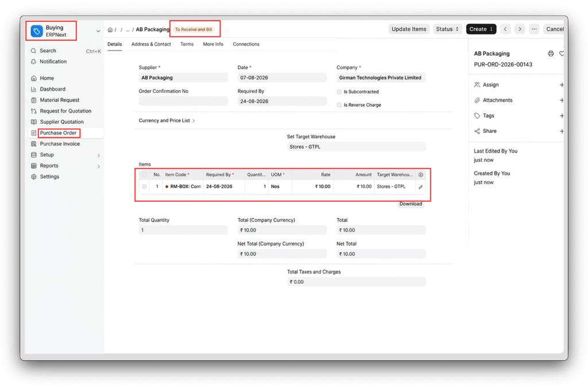Click the Order Confirmation No field
The image size is (588, 390).
[183, 101]
